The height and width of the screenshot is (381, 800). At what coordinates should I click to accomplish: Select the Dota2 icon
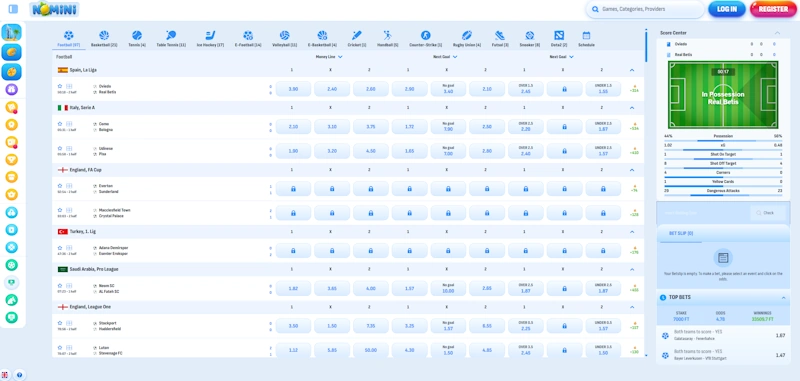pos(559,35)
